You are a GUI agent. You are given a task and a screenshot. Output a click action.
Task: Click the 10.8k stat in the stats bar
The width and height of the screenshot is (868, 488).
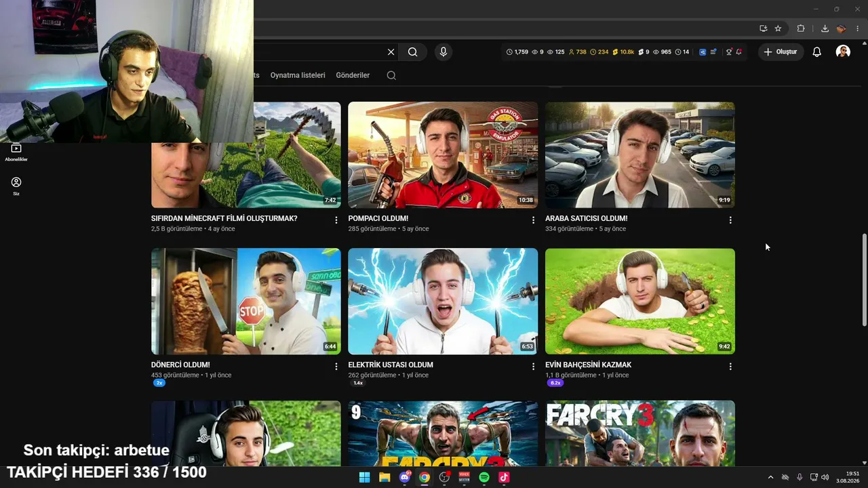point(623,52)
